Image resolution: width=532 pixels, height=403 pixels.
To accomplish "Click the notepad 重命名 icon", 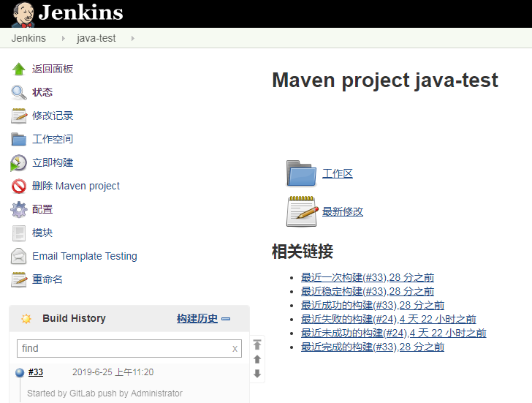I will (x=19, y=279).
